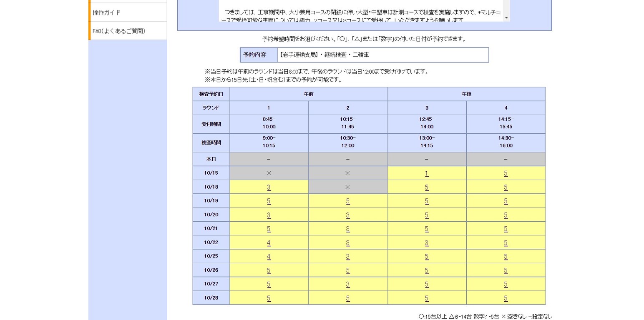This screenshot has width=644, height=320.
Task: Click the 午前 column header
Action: tap(309, 94)
